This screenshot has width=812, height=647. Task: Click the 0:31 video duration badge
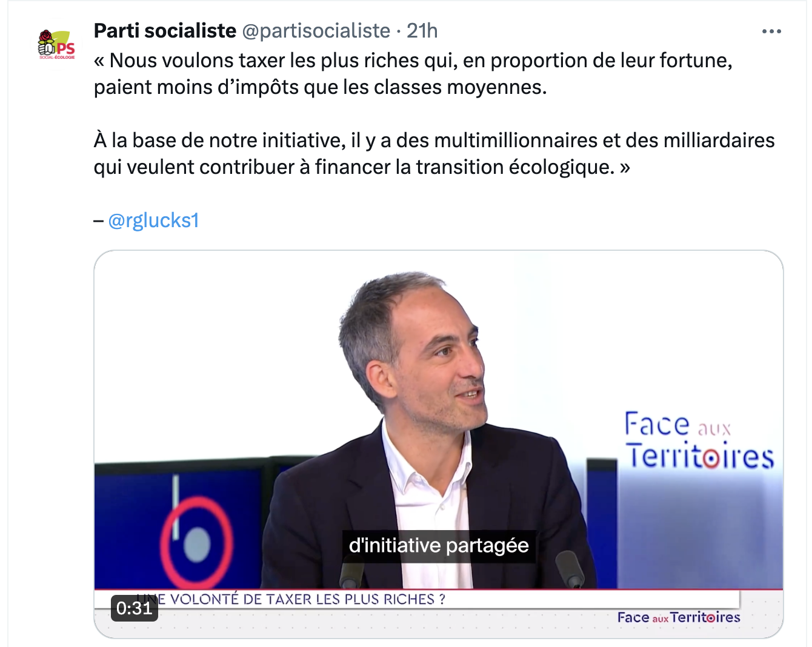coord(134,608)
